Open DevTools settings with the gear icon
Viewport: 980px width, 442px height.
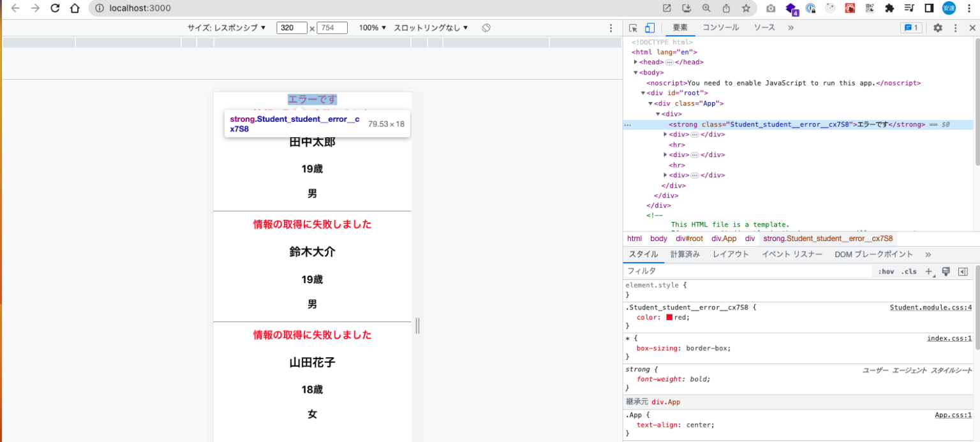(x=937, y=27)
